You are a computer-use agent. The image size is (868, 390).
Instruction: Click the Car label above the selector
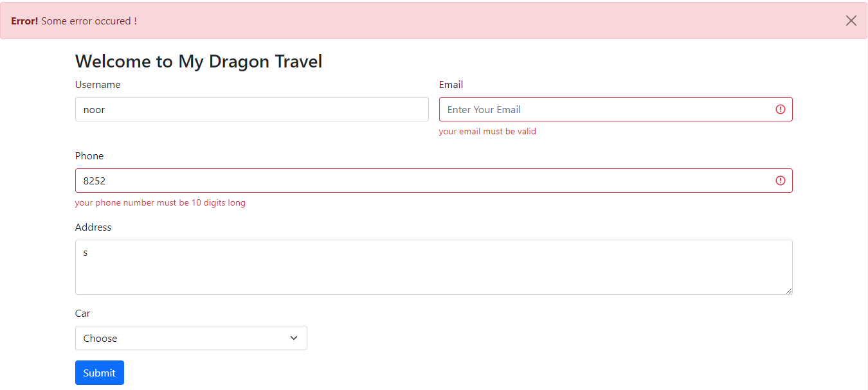click(82, 313)
